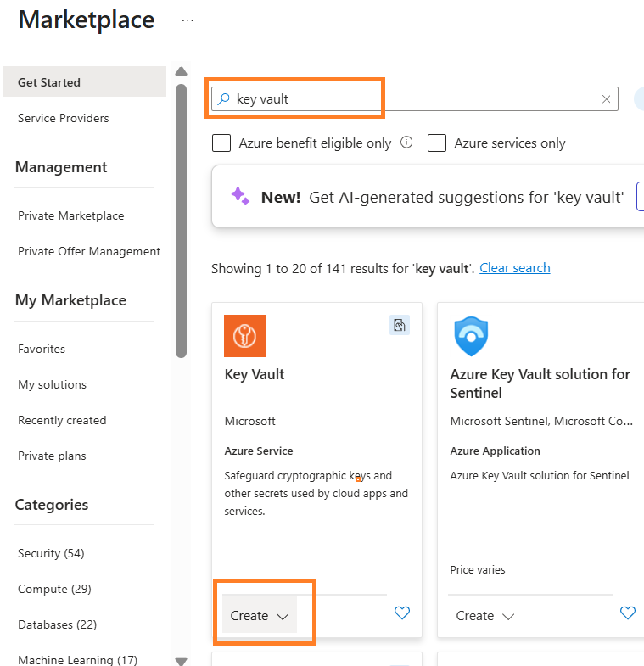Viewport: 644px width, 666px height.
Task: Favorite the Sentinel solution with its heart icon
Action: click(628, 613)
